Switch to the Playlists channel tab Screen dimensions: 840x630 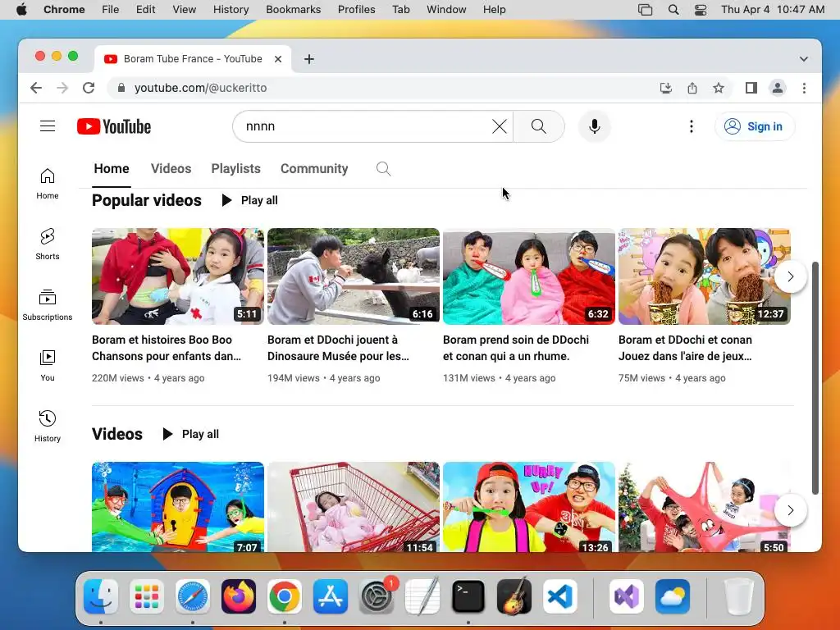[235, 169]
